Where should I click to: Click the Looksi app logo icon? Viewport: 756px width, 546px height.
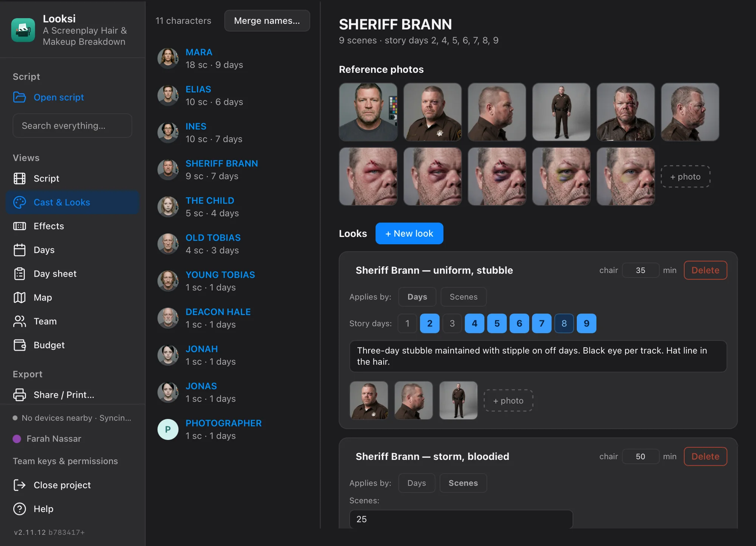[x=23, y=30]
